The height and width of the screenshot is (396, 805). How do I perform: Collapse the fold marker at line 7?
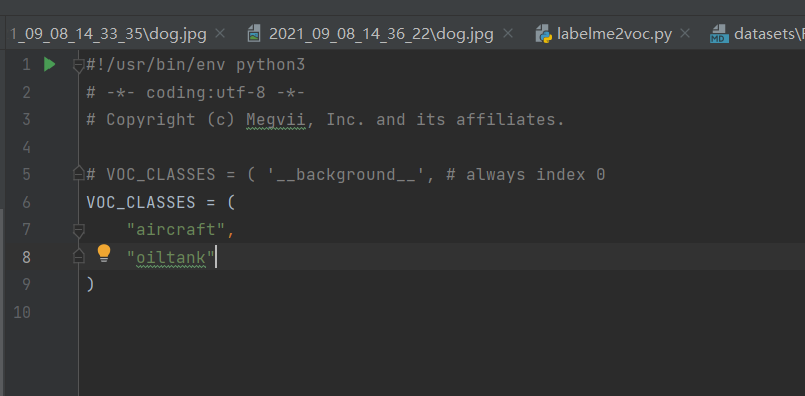tap(79, 230)
